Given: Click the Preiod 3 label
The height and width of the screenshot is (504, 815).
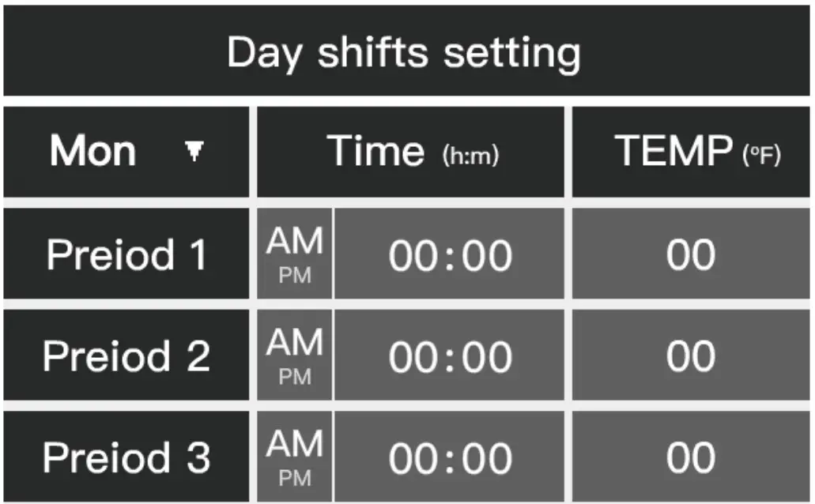Looking at the screenshot, I should (x=126, y=455).
